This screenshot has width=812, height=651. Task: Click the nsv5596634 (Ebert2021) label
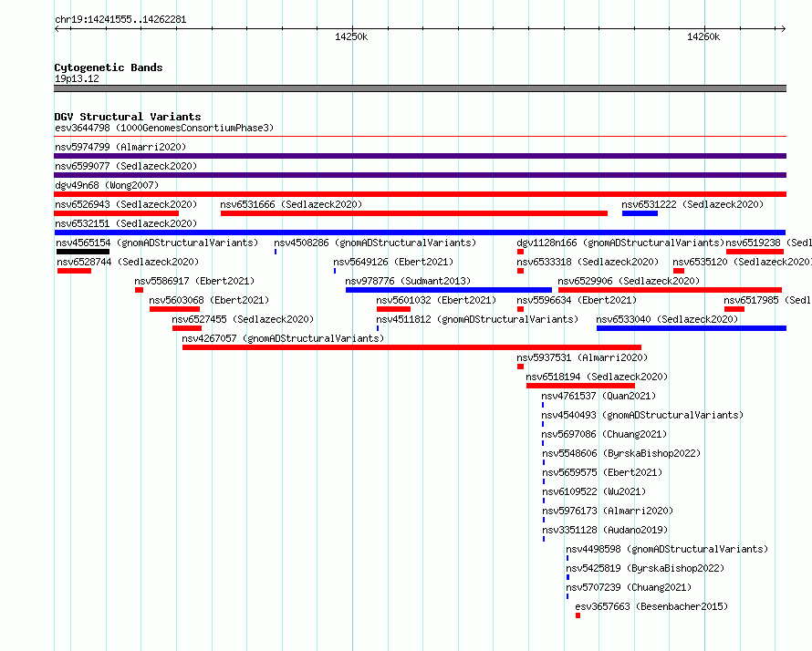[x=577, y=300]
